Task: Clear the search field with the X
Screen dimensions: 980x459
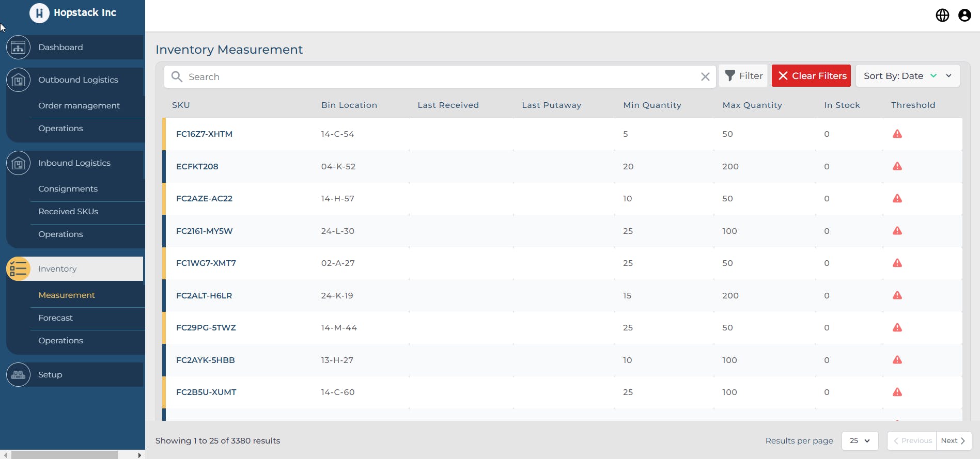Action: click(x=705, y=77)
